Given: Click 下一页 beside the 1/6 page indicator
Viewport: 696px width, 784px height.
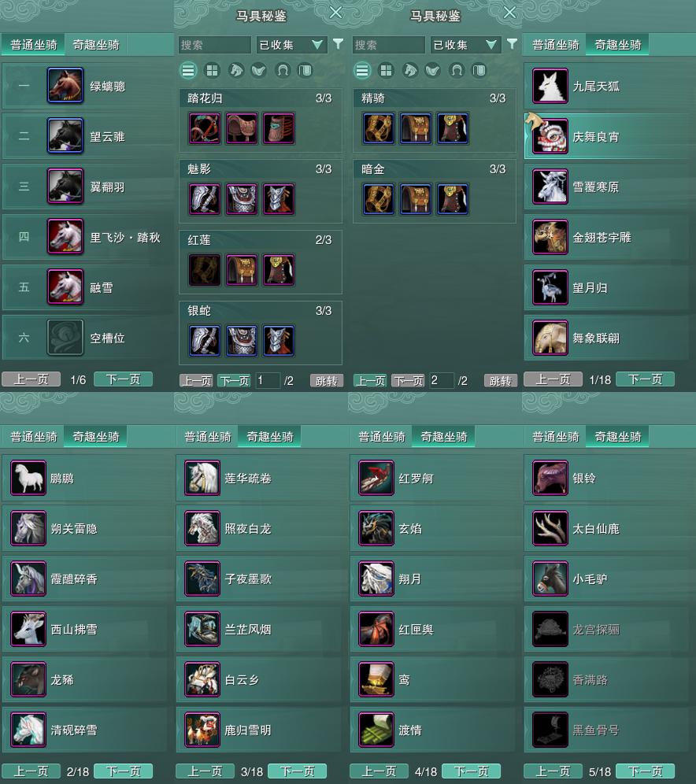Looking at the screenshot, I should point(123,379).
